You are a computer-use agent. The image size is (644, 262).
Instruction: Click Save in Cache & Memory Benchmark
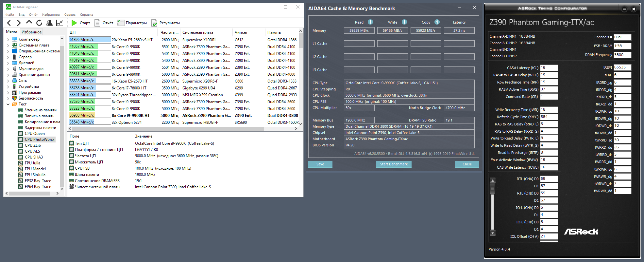(x=320, y=164)
